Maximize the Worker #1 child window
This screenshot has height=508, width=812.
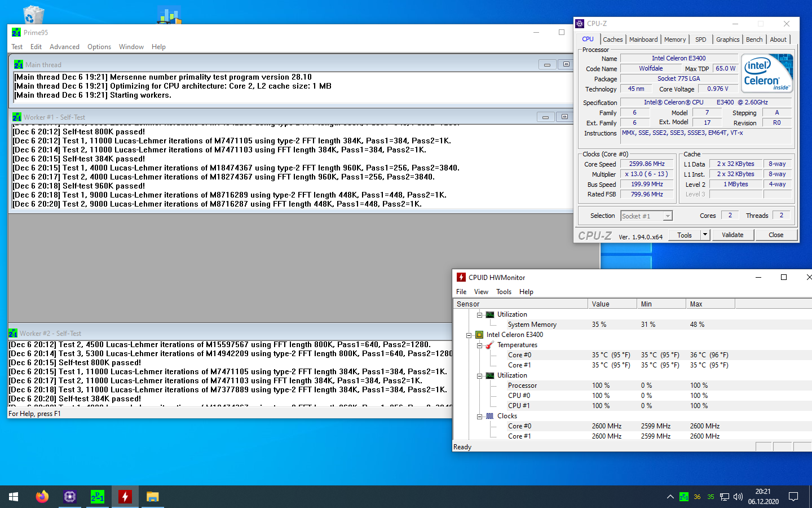pyautogui.click(x=564, y=117)
